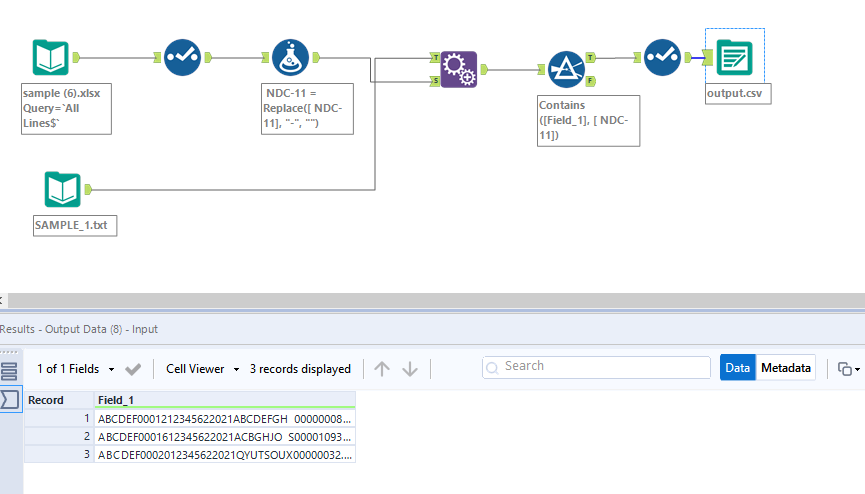Click the Append Fields T input anchor

(435, 57)
